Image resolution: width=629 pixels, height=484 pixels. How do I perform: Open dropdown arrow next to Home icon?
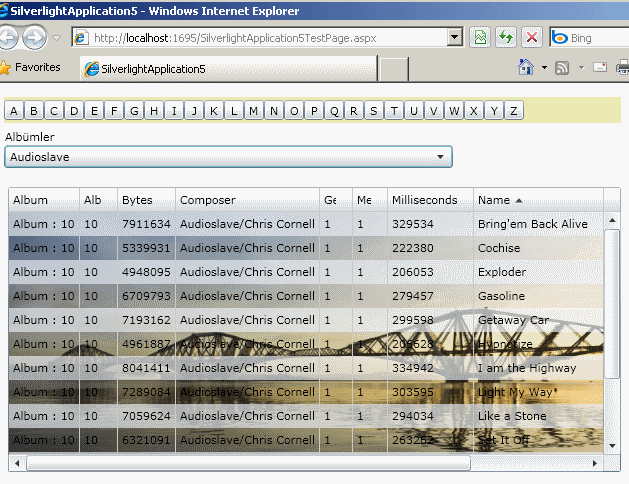point(543,68)
